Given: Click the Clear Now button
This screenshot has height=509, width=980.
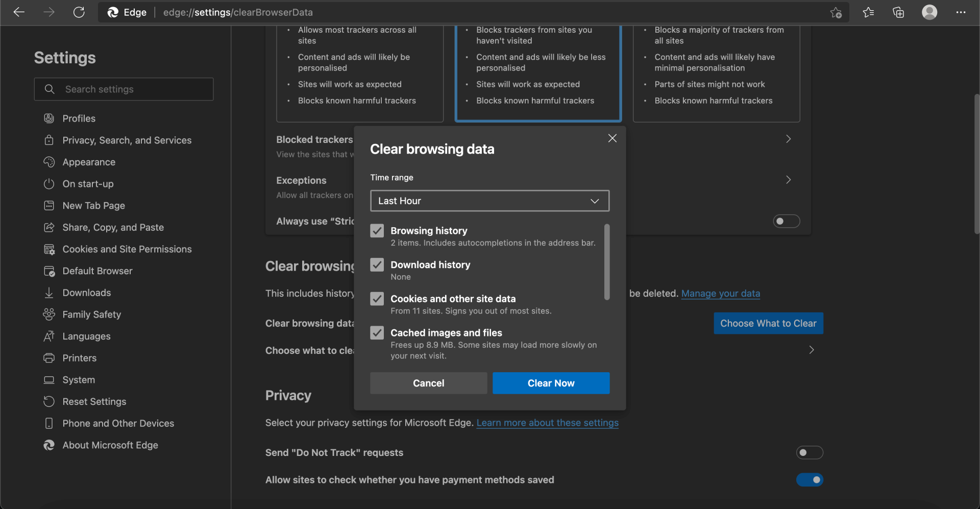Looking at the screenshot, I should [551, 383].
